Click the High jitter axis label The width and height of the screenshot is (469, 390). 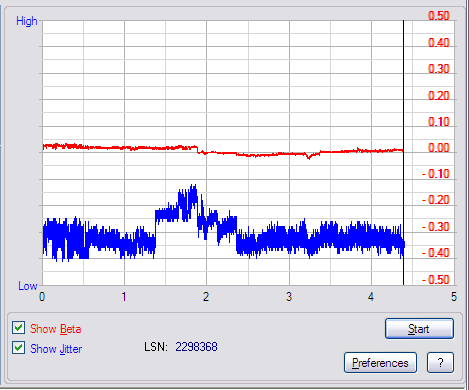(x=27, y=21)
